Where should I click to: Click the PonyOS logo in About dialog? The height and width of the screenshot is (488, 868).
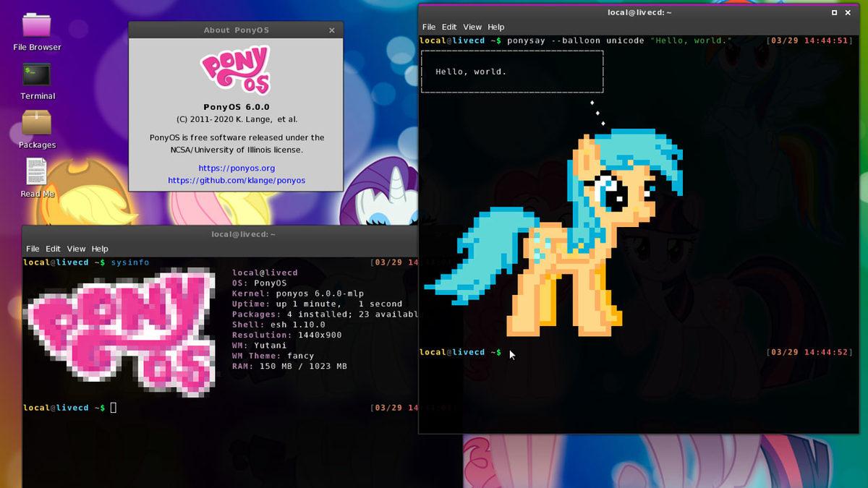(x=236, y=70)
